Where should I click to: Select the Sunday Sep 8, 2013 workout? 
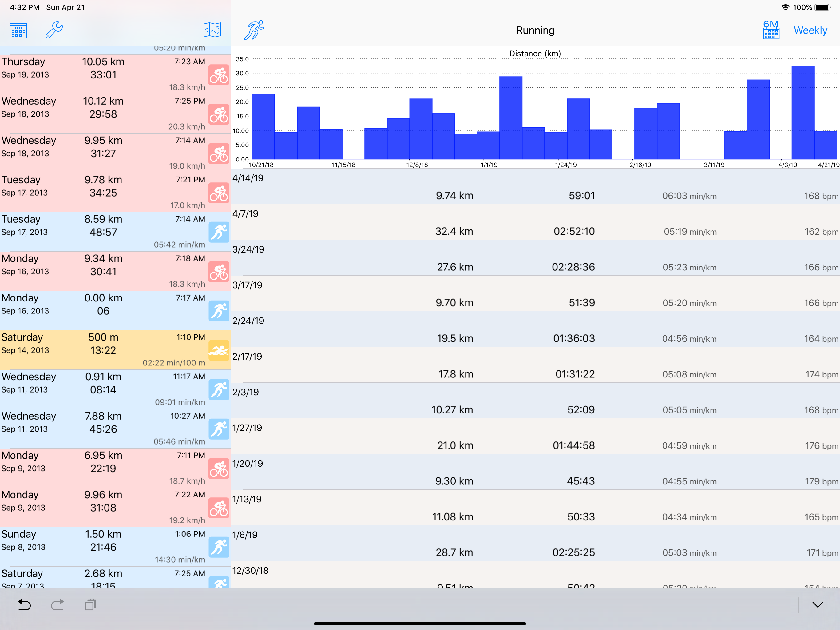click(x=115, y=547)
